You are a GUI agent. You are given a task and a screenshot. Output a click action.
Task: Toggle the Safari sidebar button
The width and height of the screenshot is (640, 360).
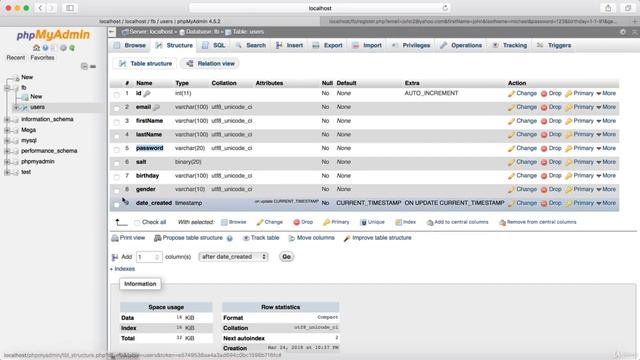point(70,8)
